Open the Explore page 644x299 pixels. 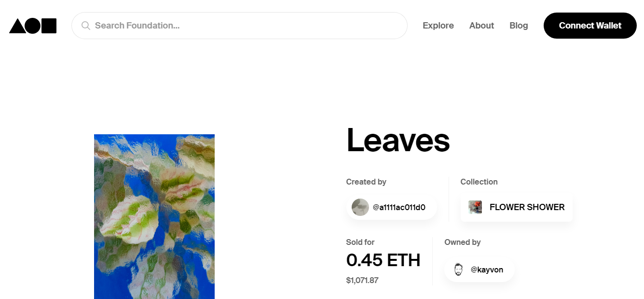[438, 26]
